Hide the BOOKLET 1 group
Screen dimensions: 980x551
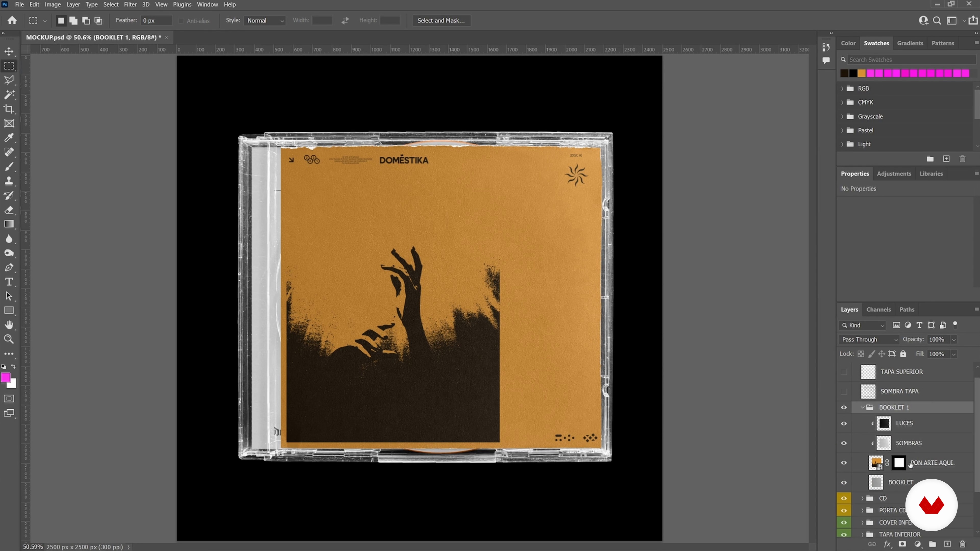tap(844, 407)
